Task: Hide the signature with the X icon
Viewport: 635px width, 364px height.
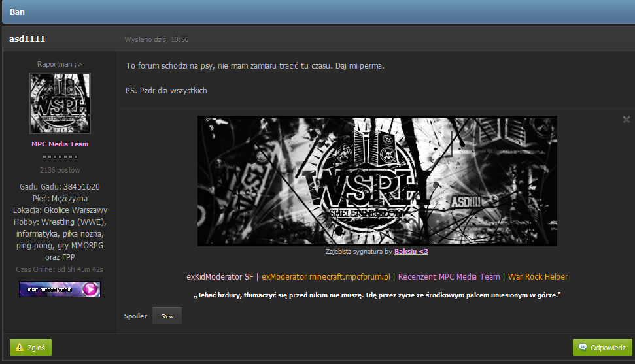Action: pos(626,120)
